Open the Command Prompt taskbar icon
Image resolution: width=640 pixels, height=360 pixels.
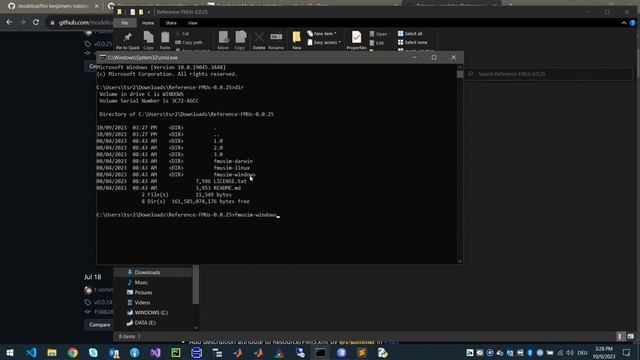(x=320, y=353)
